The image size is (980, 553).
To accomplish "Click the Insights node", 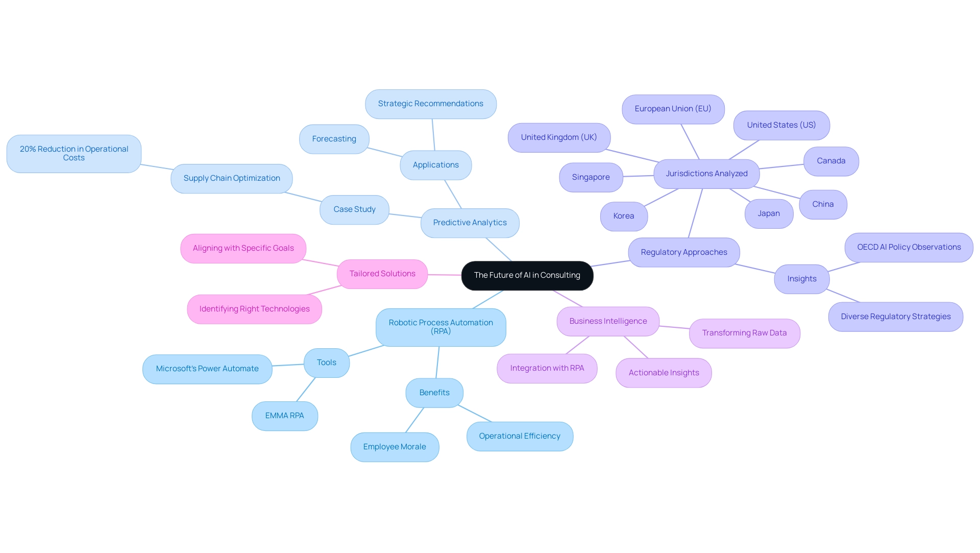I will [x=802, y=278].
